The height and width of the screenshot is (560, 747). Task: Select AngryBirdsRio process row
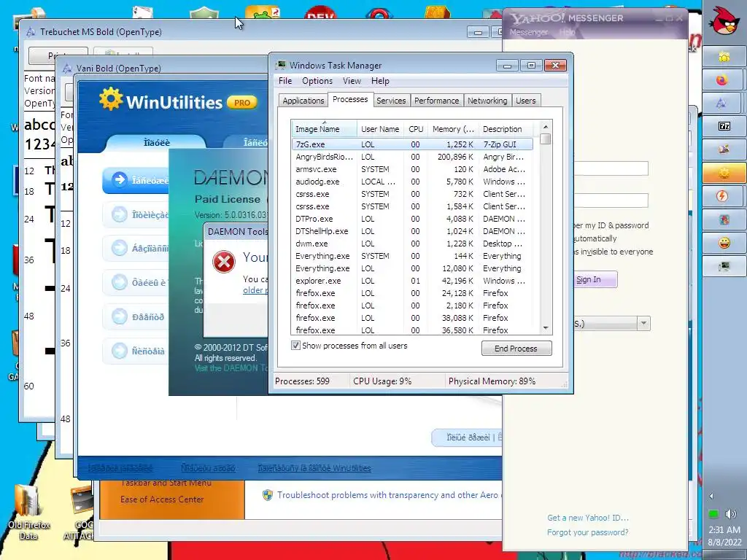pos(412,157)
